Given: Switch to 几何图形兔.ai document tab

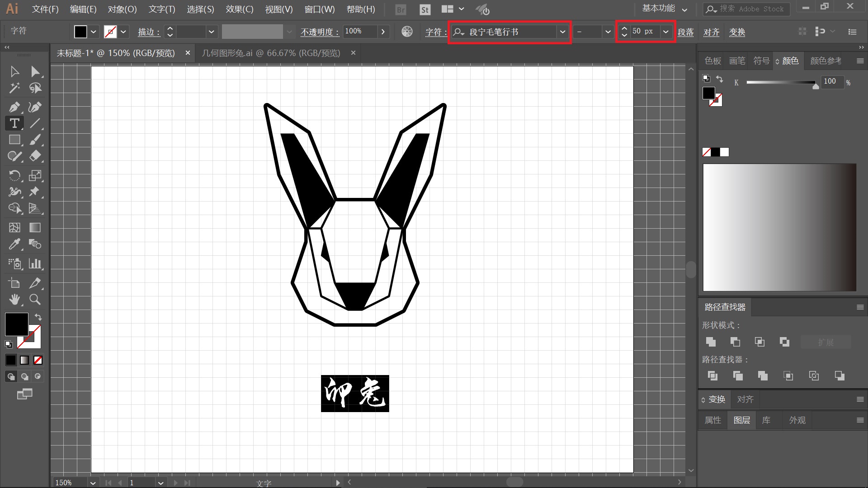Looking at the screenshot, I should (271, 53).
